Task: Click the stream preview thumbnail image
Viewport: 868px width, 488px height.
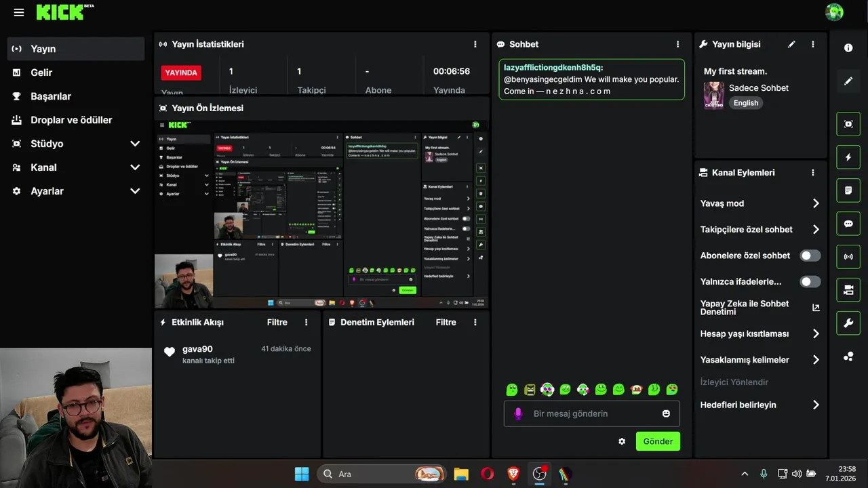Action: [x=321, y=214]
